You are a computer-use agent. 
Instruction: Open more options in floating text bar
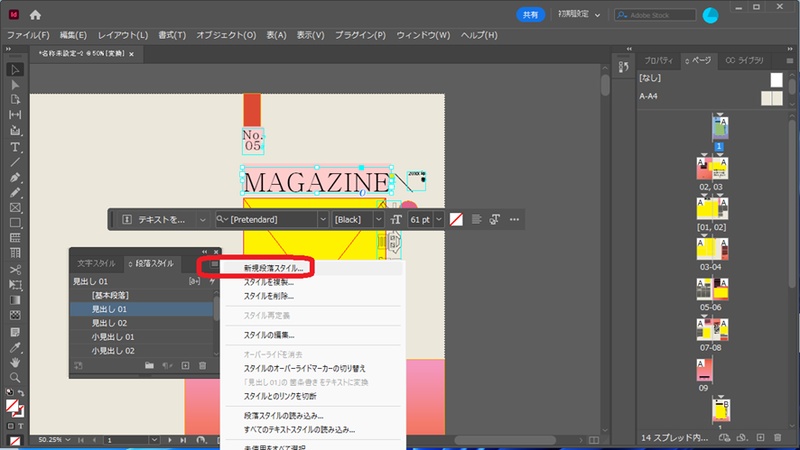(x=514, y=219)
